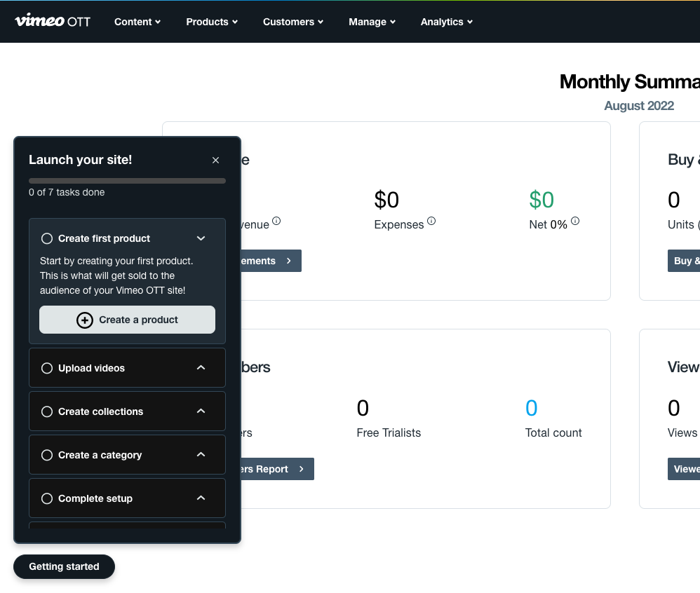This screenshot has height=593, width=700.
Task: Toggle the Create first product task circle
Action: coord(47,238)
